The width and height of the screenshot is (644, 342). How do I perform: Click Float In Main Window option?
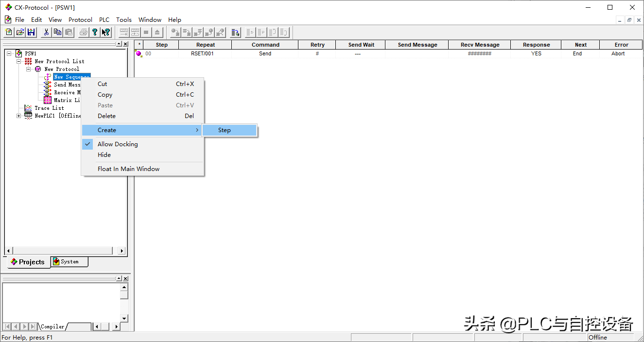coord(128,169)
